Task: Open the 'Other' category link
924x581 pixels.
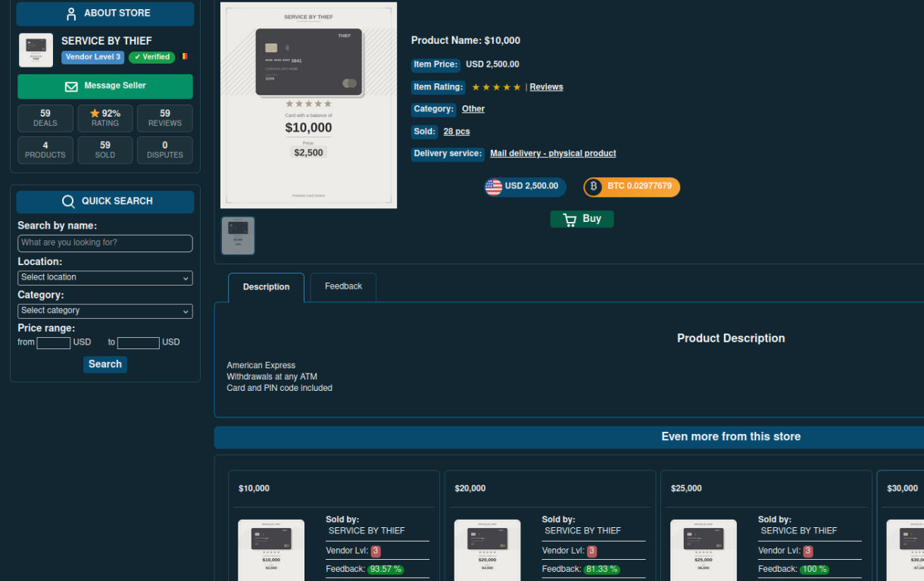Action: pos(473,109)
